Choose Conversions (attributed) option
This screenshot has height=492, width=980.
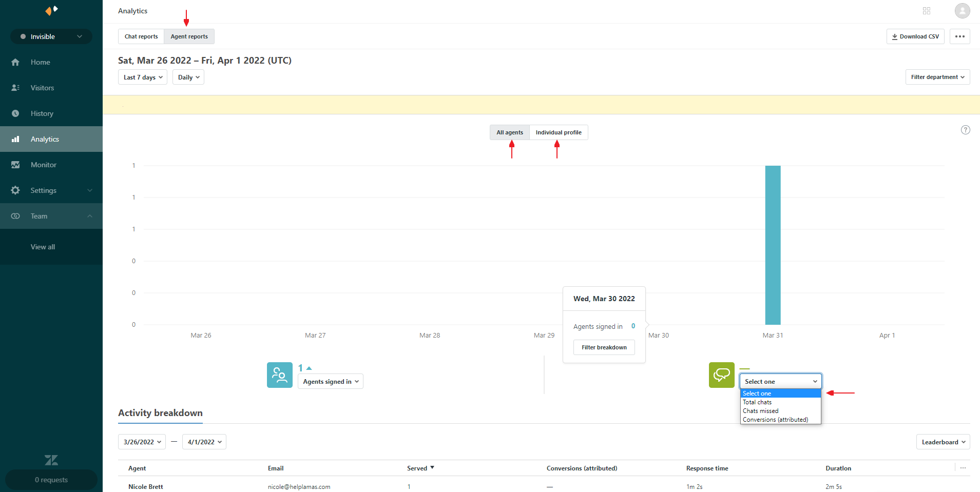pyautogui.click(x=781, y=420)
